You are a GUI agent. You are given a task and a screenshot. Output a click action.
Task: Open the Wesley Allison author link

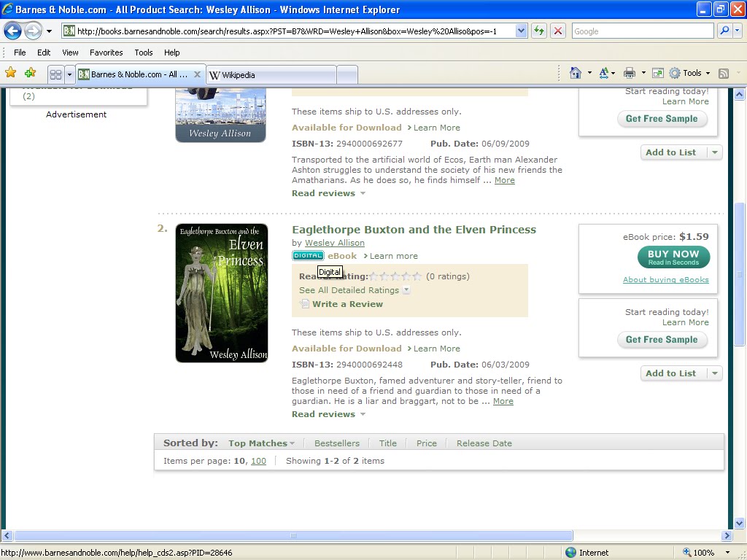[x=334, y=243]
